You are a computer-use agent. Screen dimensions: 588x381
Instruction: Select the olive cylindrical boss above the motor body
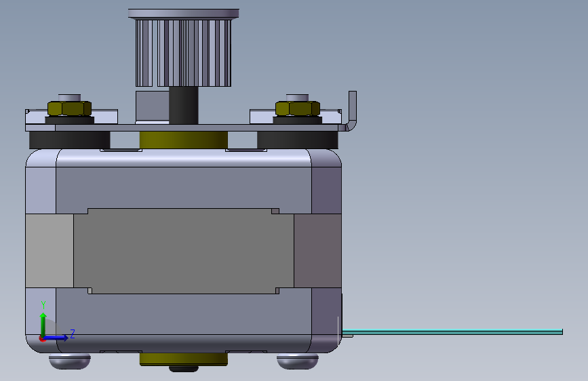pyautogui.click(x=183, y=140)
